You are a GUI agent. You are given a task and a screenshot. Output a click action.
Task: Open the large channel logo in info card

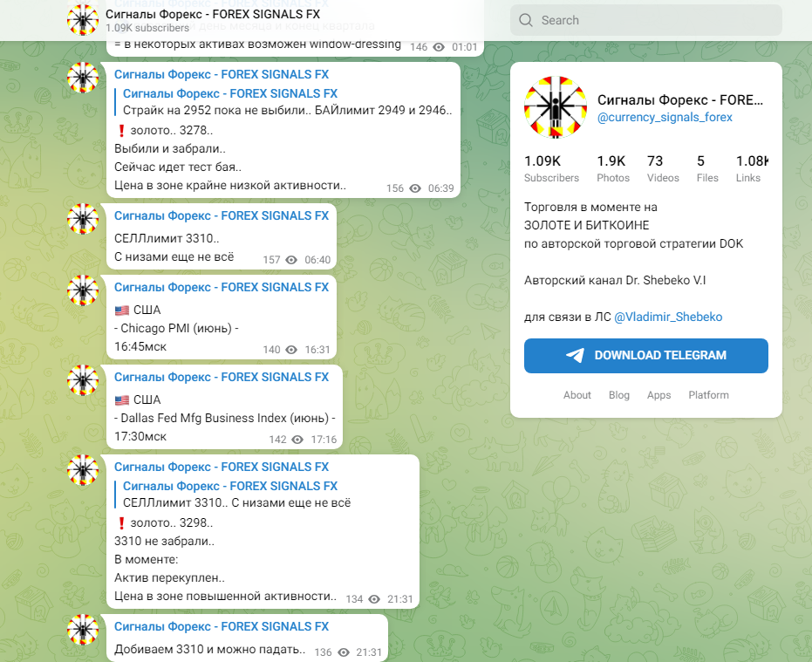(555, 107)
